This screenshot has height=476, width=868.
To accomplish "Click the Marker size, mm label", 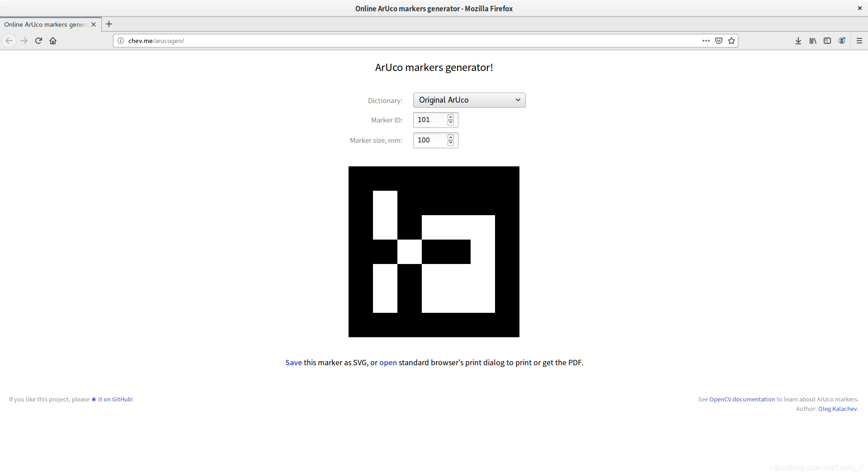I will pos(376,141).
